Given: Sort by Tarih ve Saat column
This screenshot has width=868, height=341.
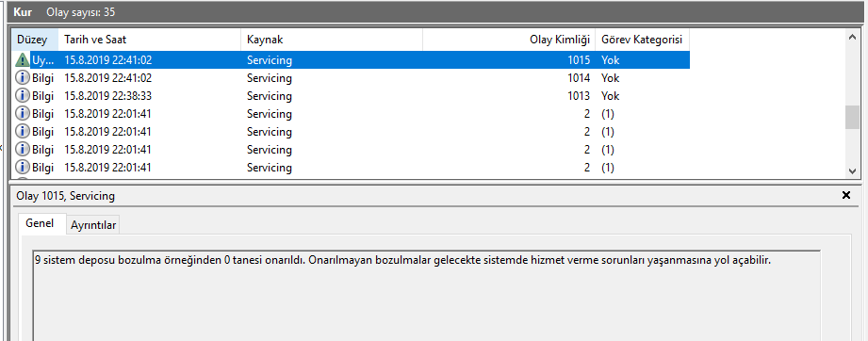Looking at the screenshot, I should (x=150, y=40).
